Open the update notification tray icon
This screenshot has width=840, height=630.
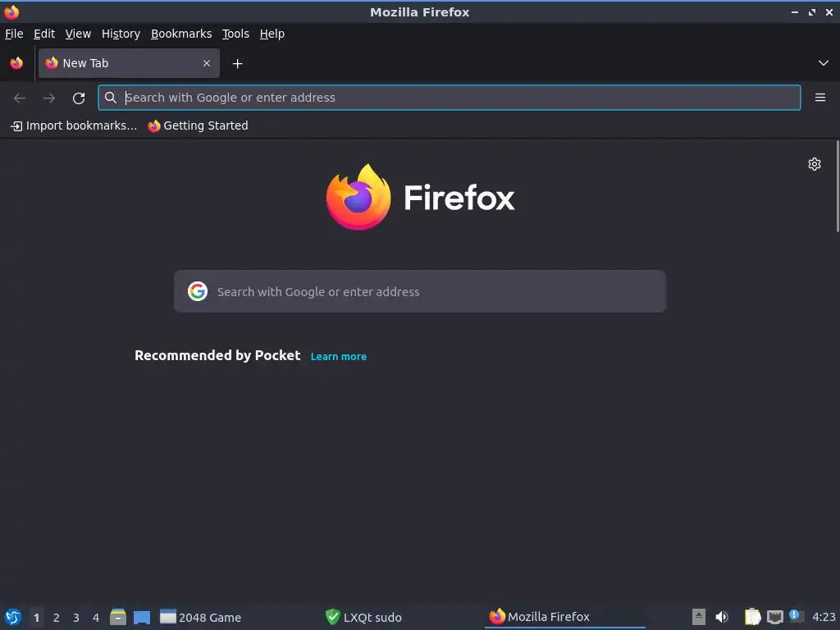pyautogui.click(x=797, y=616)
